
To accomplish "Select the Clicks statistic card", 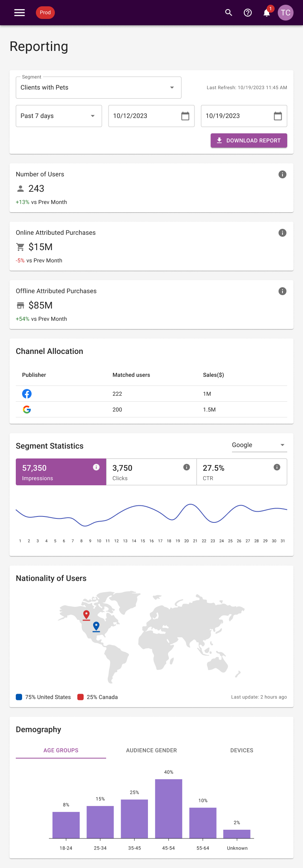I will [x=151, y=472].
